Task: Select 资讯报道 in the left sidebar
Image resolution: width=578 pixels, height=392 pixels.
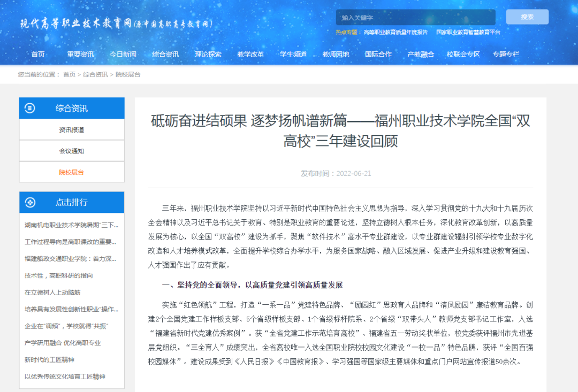Action: click(x=71, y=129)
